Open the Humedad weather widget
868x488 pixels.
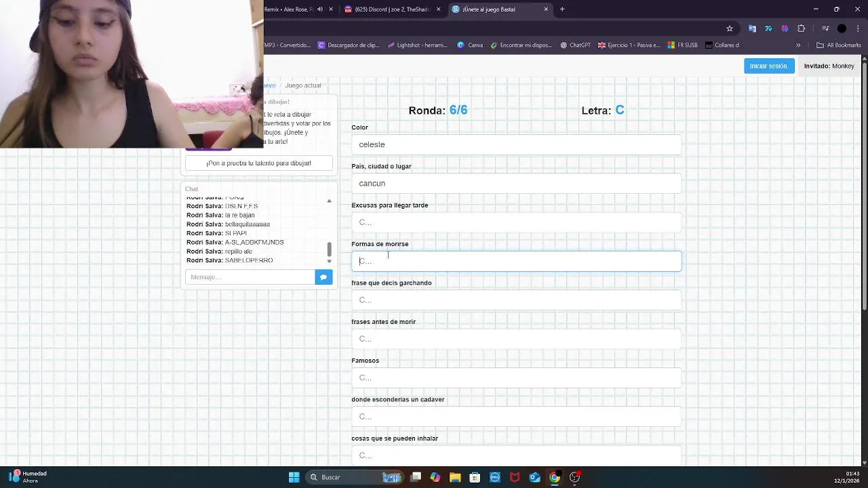click(27, 477)
